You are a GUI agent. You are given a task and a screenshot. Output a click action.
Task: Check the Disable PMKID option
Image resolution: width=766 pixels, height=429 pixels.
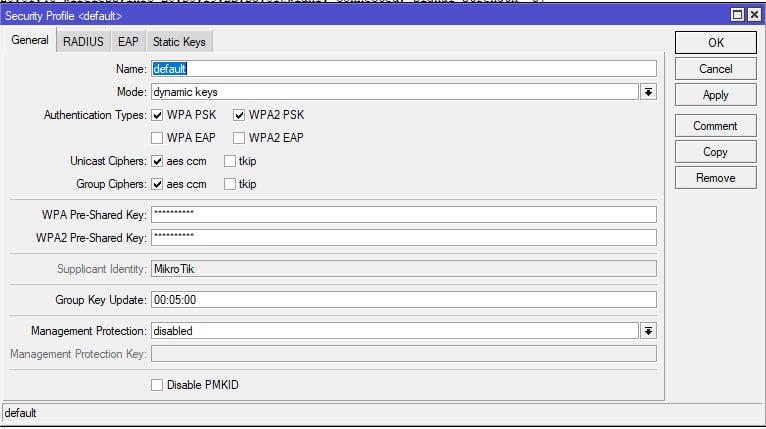(x=157, y=385)
